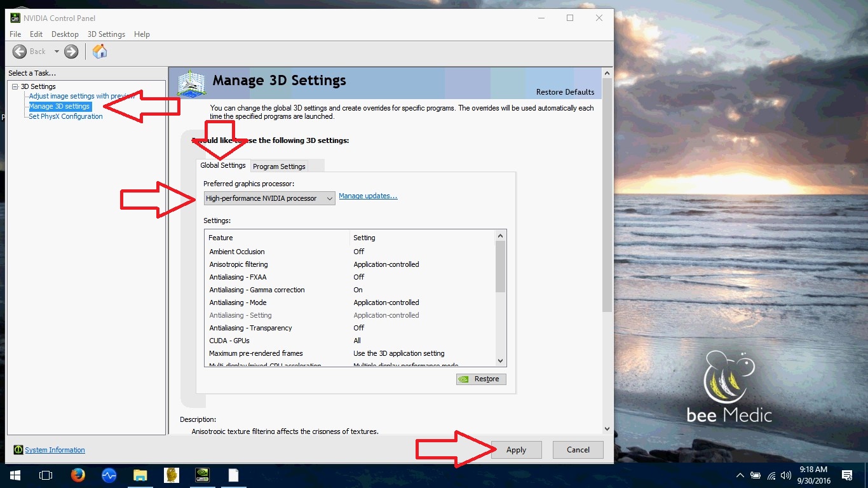
Task: Click the Restore button with NVIDIA logo
Action: (481, 379)
